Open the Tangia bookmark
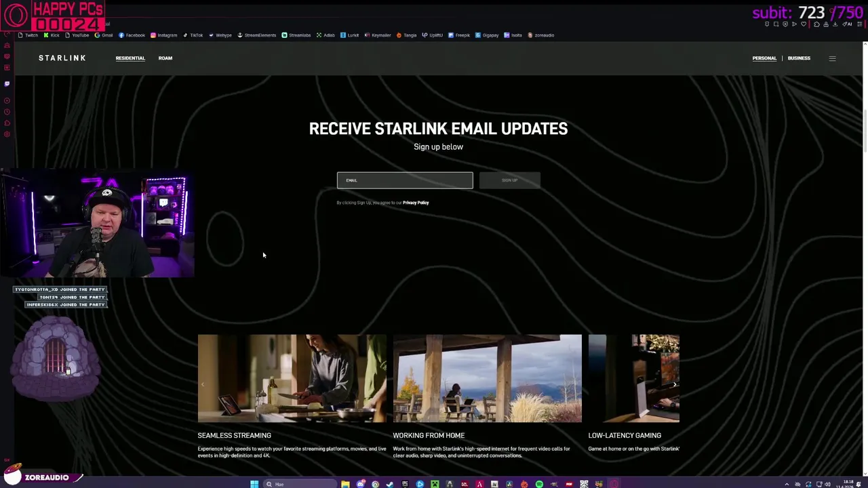The image size is (868, 488). pos(407,35)
